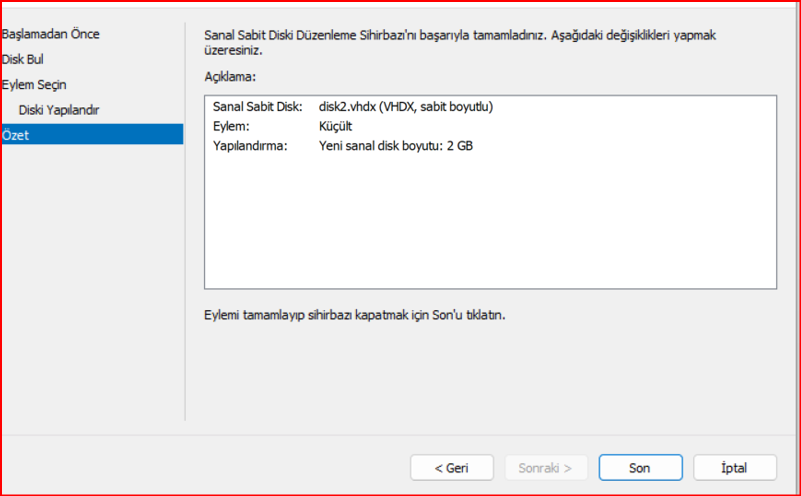Select the new disk size 2 GB text

coord(394,146)
